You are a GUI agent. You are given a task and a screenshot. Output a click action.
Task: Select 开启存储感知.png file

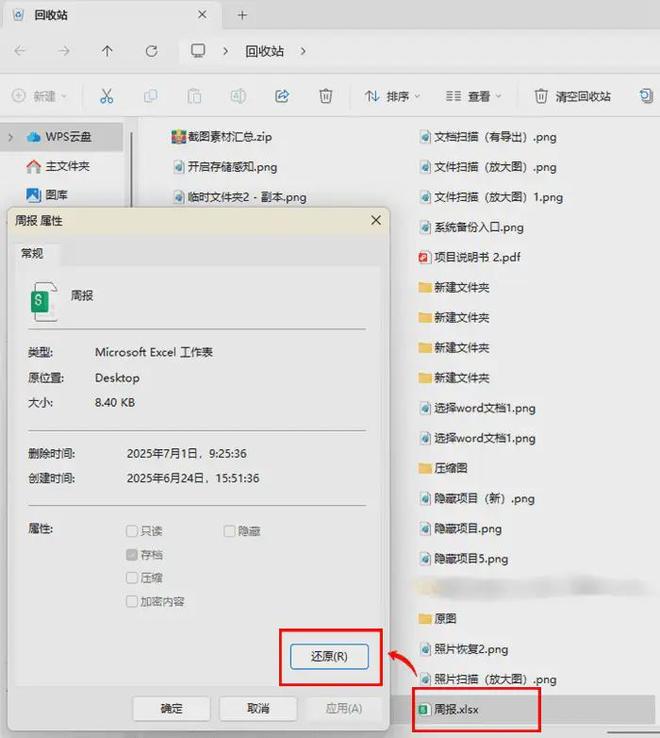click(225, 167)
